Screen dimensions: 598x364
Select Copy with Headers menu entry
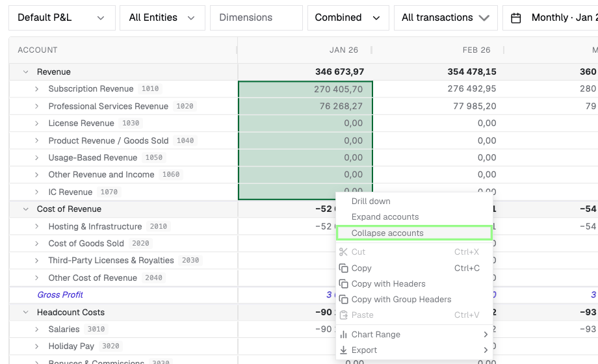[414, 284]
